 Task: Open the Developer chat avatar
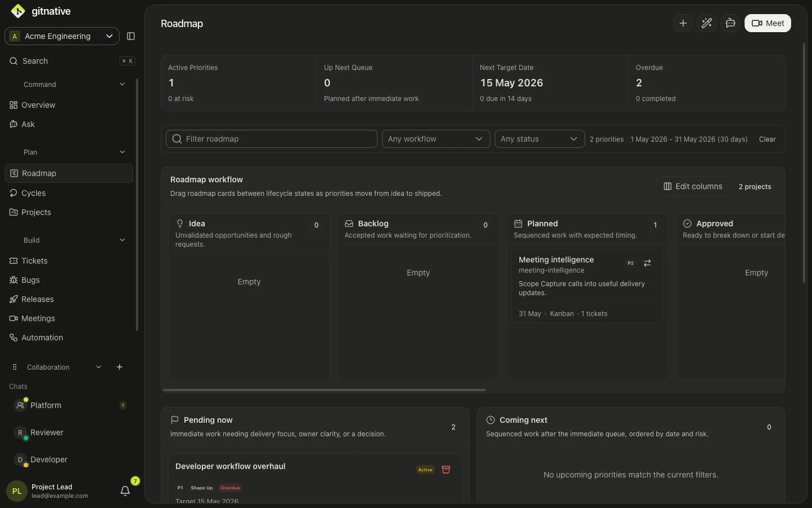click(20, 460)
